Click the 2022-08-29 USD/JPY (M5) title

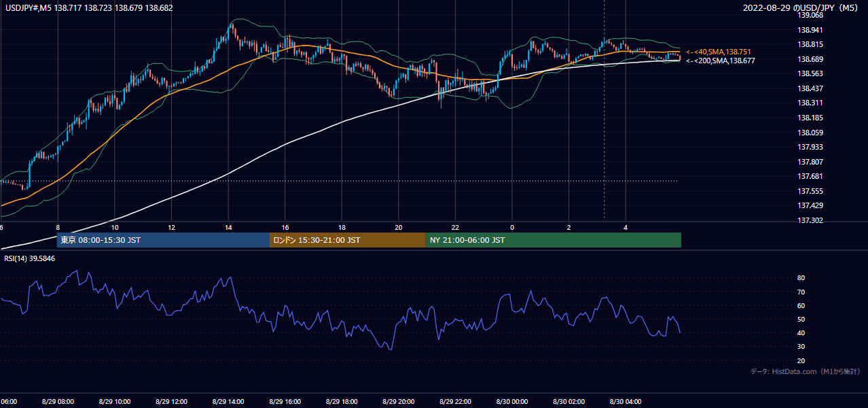[x=801, y=7]
